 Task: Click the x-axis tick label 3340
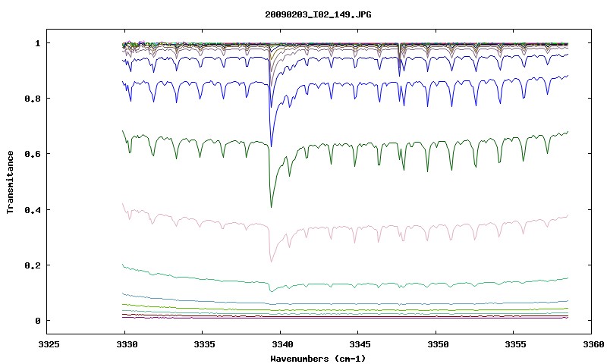click(282, 344)
